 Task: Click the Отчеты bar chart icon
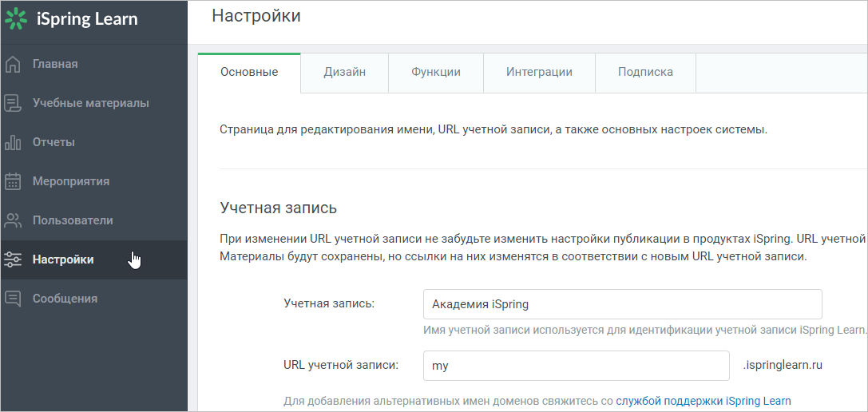(x=12, y=142)
